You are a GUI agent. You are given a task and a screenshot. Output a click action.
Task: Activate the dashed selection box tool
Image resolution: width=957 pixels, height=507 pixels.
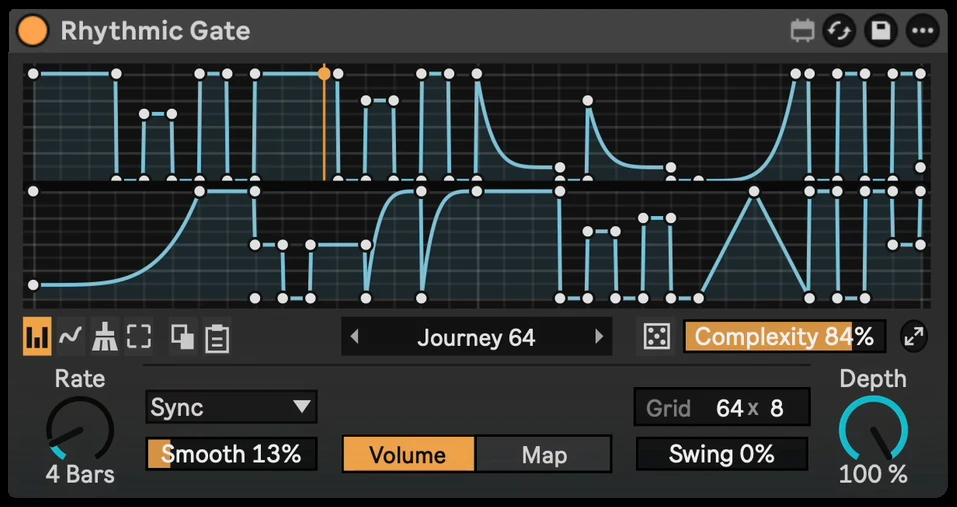[x=139, y=337]
